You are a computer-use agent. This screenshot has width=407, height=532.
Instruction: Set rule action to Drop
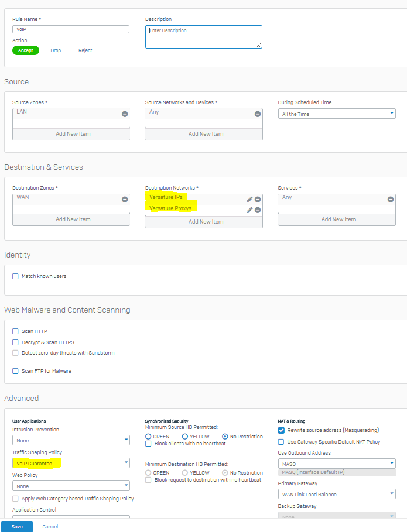[56, 50]
